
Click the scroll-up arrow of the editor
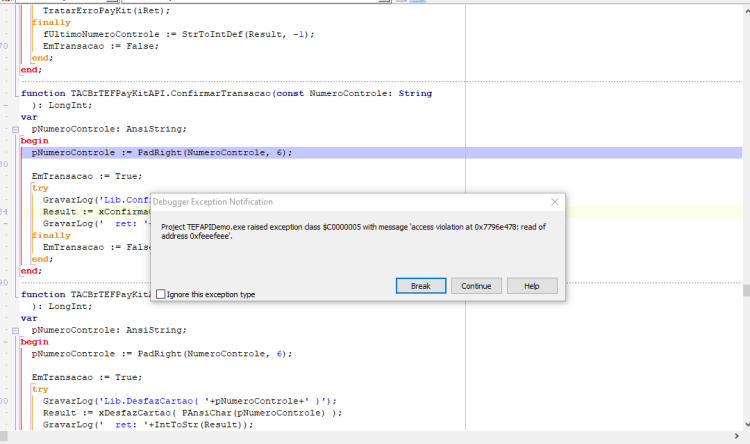pyautogui.click(x=747, y=11)
